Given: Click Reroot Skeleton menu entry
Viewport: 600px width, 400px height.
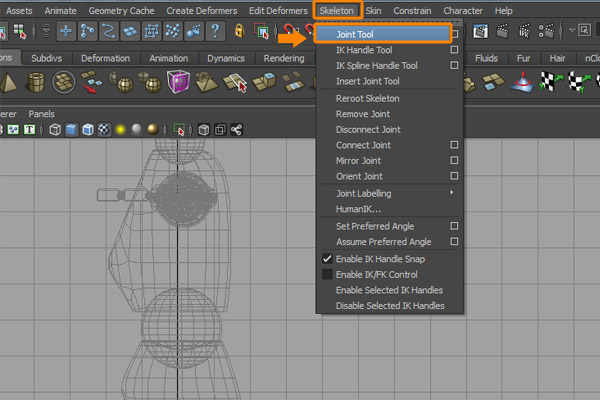Looking at the screenshot, I should (x=368, y=98).
